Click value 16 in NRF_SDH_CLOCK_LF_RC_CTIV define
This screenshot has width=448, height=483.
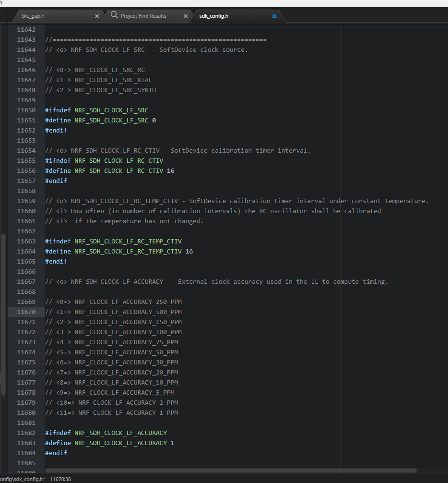[x=170, y=171]
